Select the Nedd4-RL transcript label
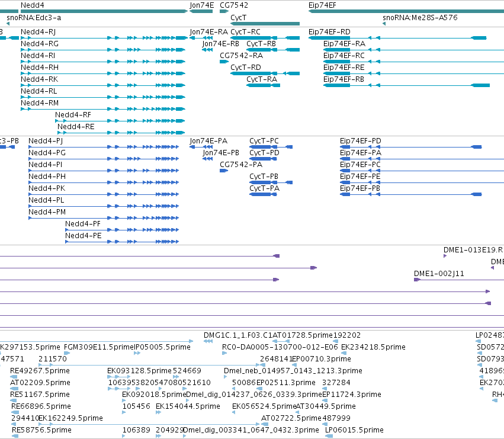 (x=39, y=91)
